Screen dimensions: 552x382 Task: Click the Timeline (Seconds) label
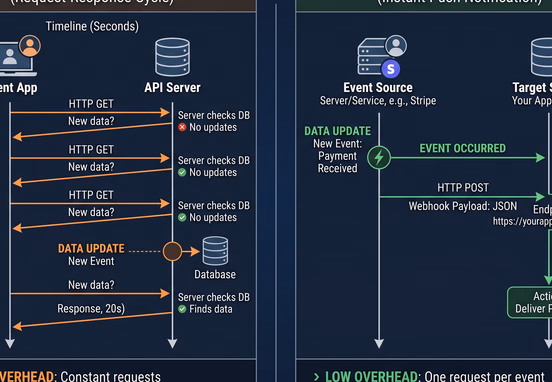coord(92,26)
